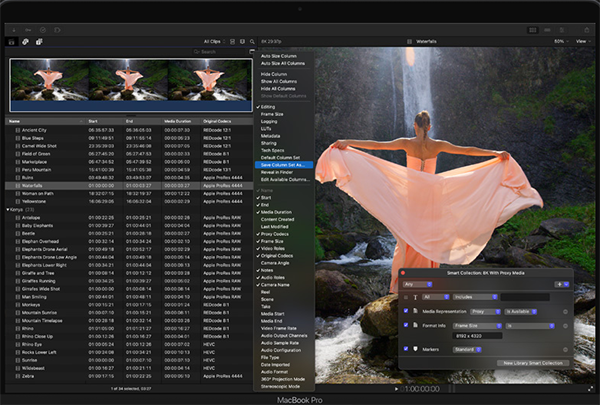This screenshot has height=405, width=600.
Task: Click the Media Representation document icon
Action: pyautogui.click(x=415, y=311)
